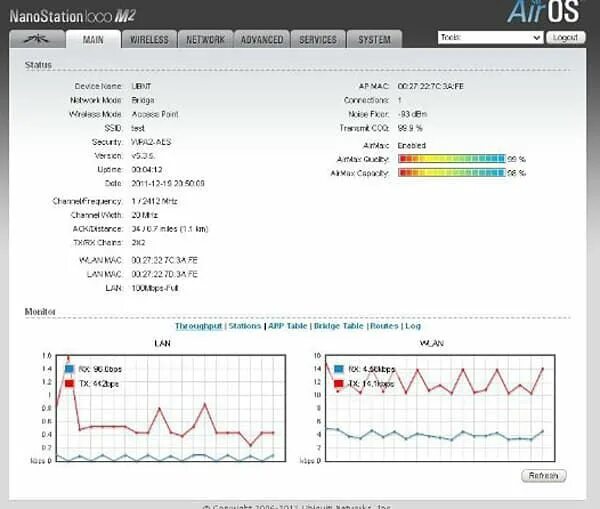Select the TX/RX Chains value 2X2
The image size is (600, 509).
pyautogui.click(x=138, y=243)
